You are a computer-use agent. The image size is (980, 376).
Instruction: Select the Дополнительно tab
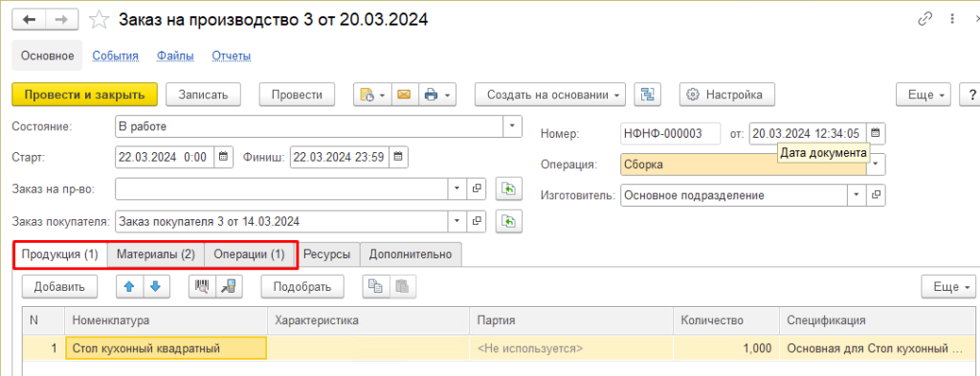pyautogui.click(x=411, y=254)
